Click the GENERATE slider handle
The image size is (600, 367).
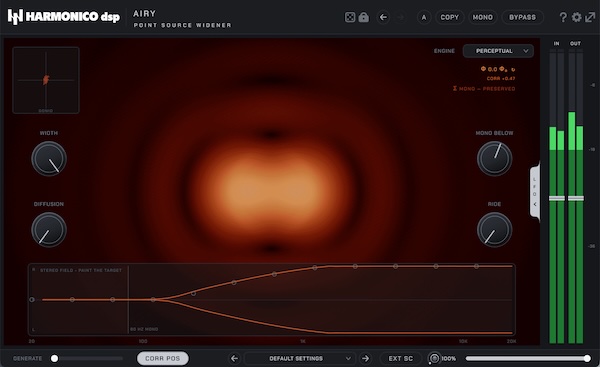tap(54, 359)
